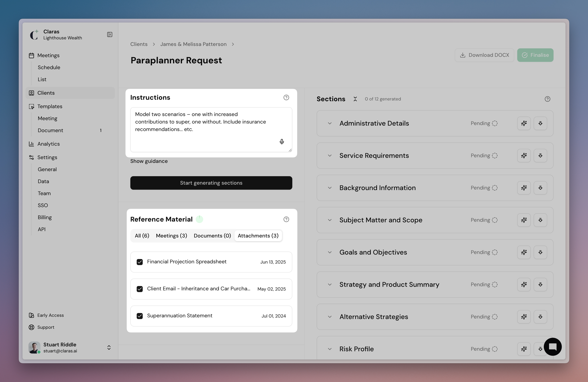
Task: Open Sections help icon
Action: [548, 99]
